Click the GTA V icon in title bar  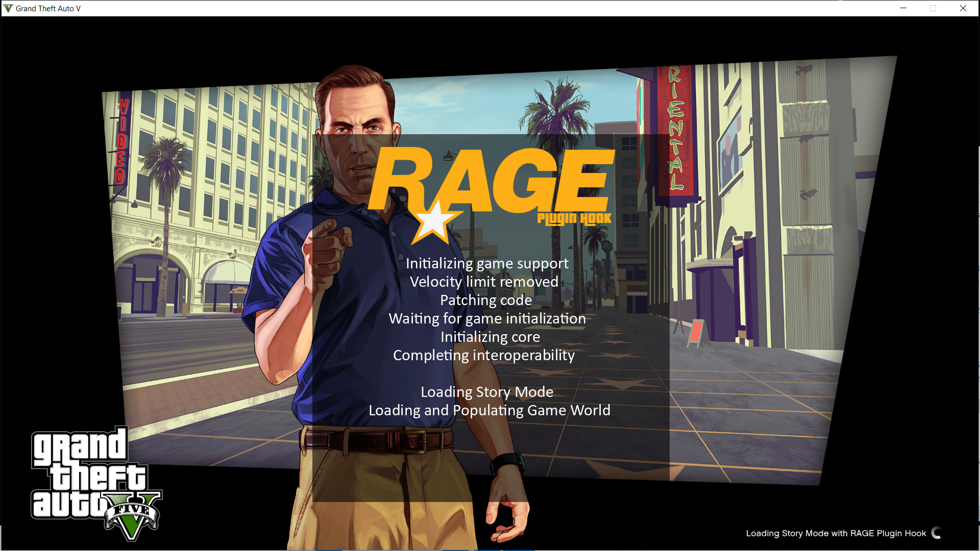[x=8, y=8]
